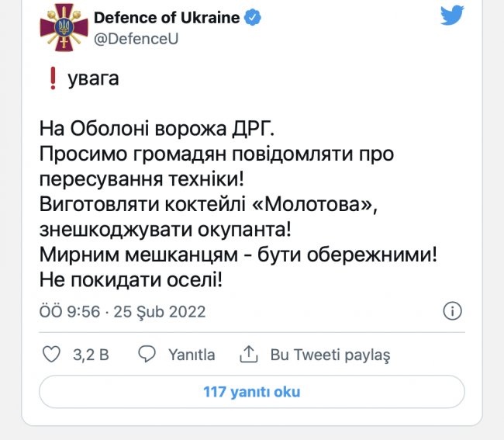Click the share upload arrow icon
This screenshot has width=504, height=440.
point(249,354)
